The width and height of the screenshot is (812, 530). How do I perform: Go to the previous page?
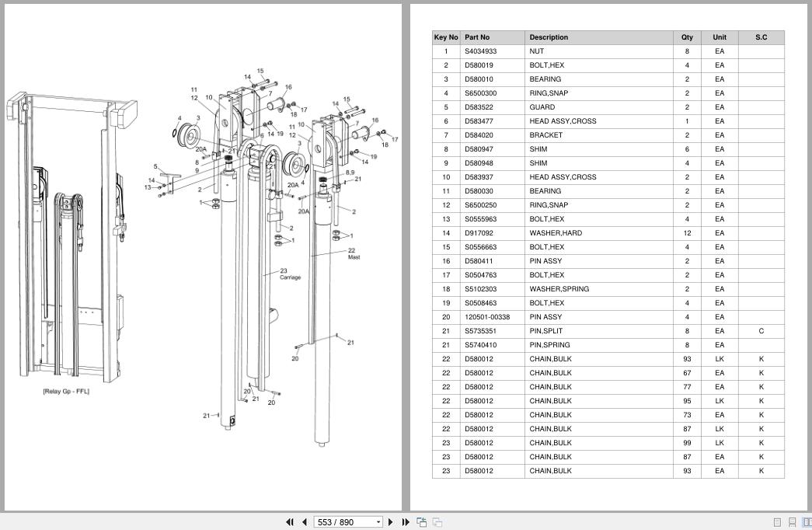click(305, 522)
